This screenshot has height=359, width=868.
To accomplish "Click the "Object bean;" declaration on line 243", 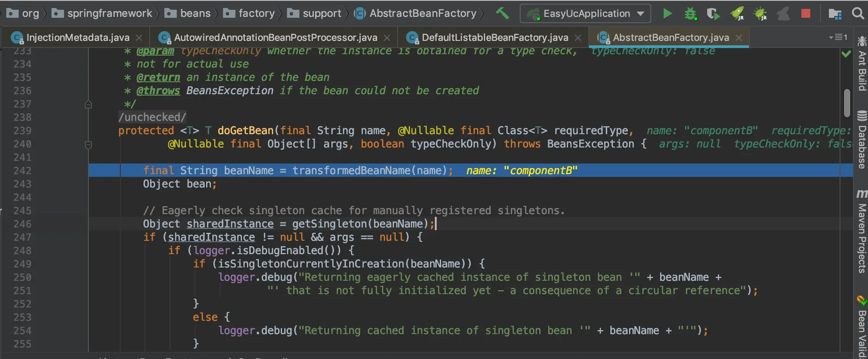I will pos(180,184).
